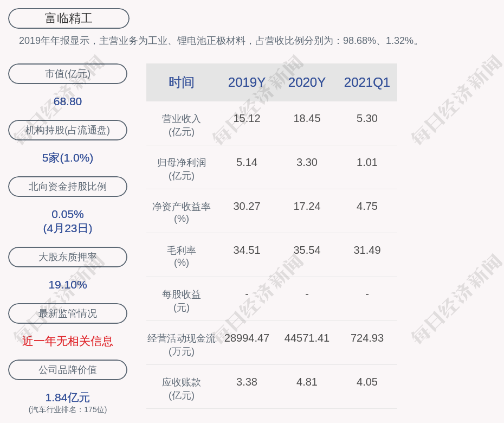Click ROE value 17.24
The image size is (504, 423).
point(307,206)
